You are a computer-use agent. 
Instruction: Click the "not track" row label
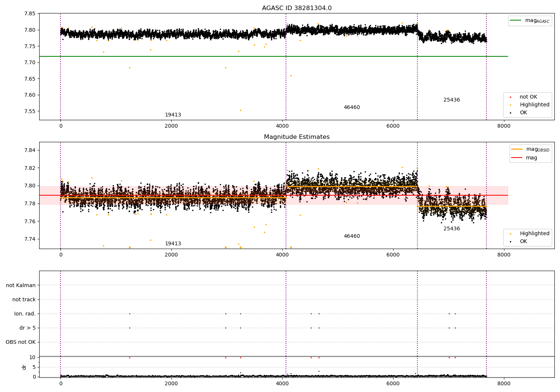pyautogui.click(x=24, y=299)
